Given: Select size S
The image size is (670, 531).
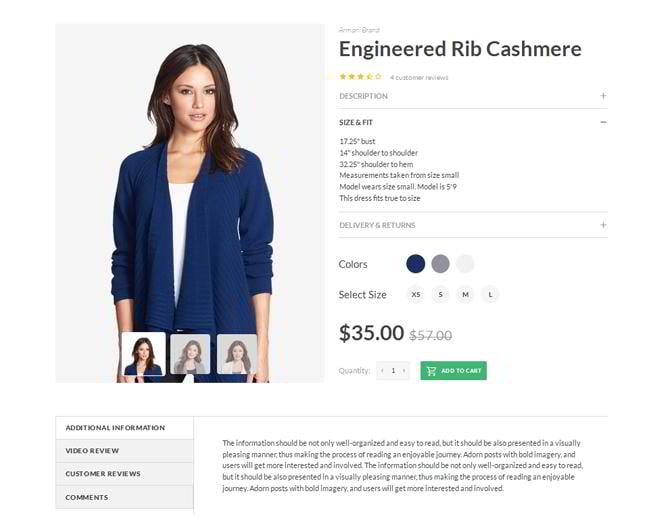Looking at the screenshot, I should 441,294.
